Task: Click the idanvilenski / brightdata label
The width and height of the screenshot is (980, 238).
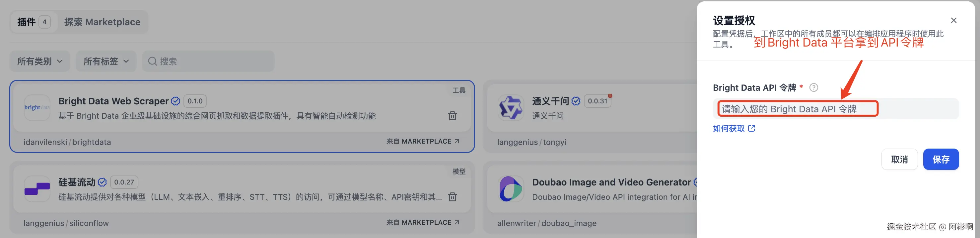Action: tap(67, 142)
